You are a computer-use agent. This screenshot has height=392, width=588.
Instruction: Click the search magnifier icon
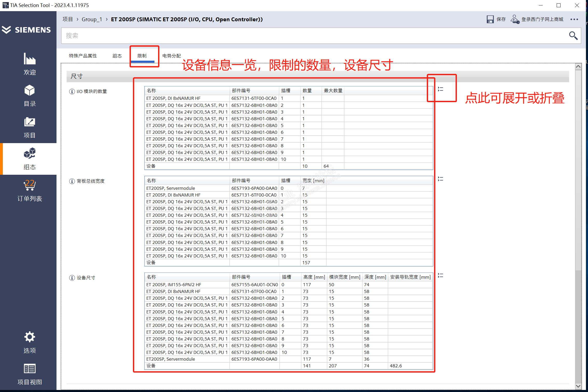[573, 36]
